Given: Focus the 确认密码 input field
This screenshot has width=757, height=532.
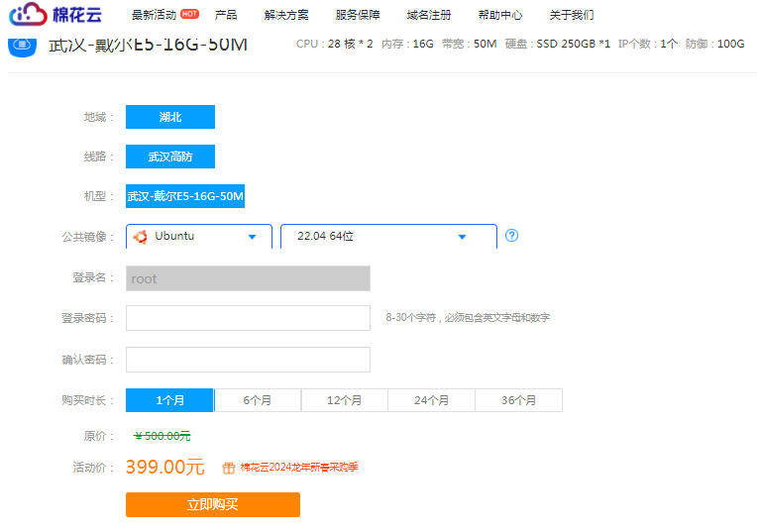Looking at the screenshot, I should coord(248,360).
